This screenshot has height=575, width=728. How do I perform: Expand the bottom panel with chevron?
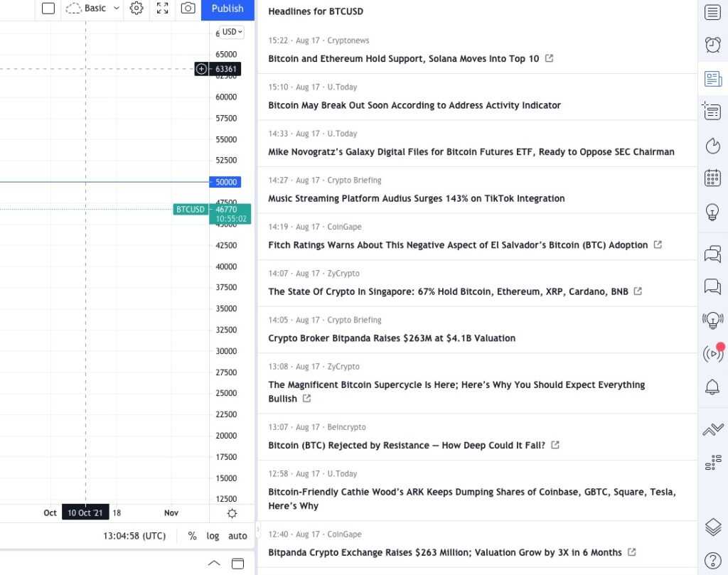(214, 563)
